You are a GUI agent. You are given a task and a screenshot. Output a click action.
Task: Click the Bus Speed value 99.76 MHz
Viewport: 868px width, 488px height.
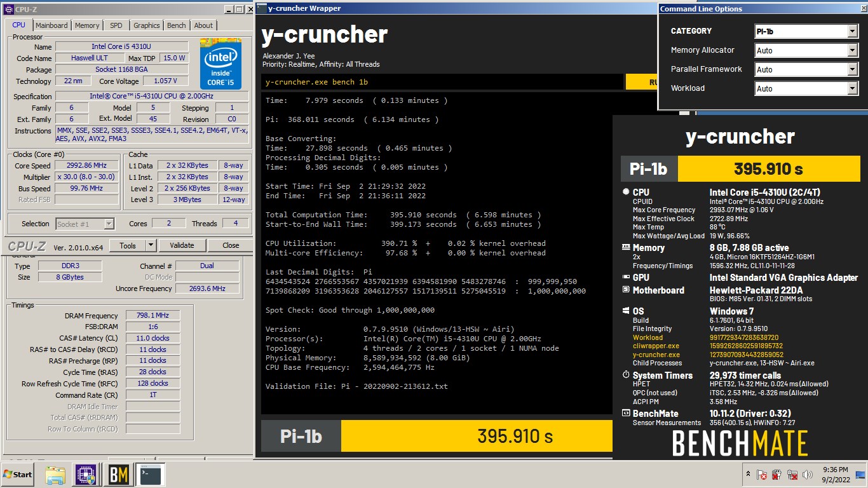[x=86, y=188]
